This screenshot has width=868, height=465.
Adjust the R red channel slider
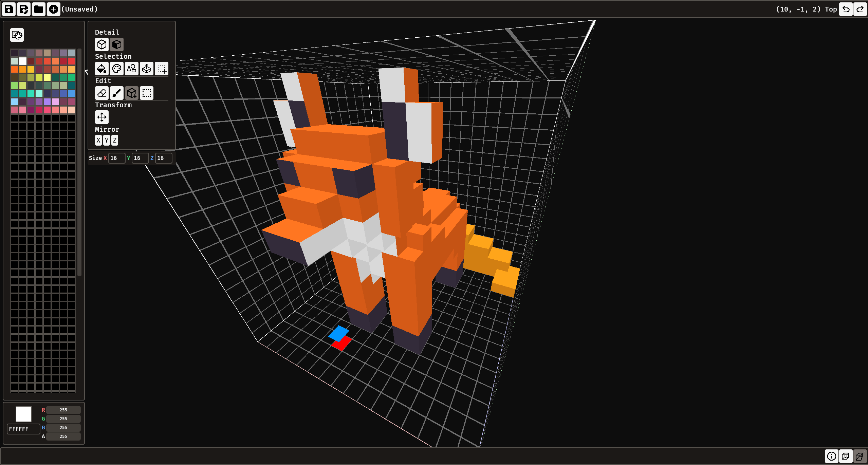pyautogui.click(x=63, y=410)
